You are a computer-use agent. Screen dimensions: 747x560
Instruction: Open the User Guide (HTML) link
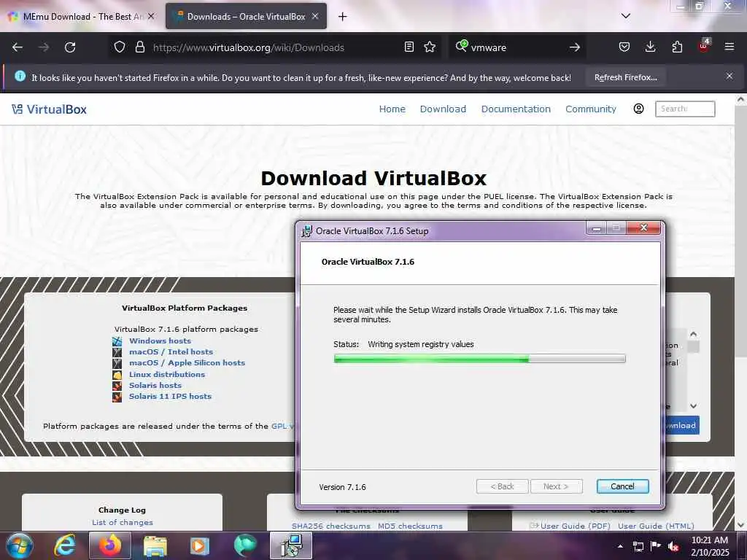coord(656,526)
